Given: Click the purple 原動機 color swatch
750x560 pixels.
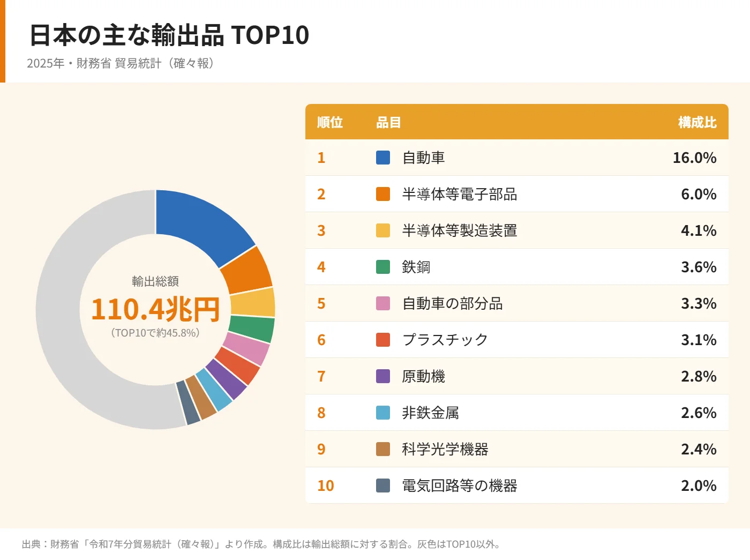Looking at the screenshot, I should (x=383, y=376).
